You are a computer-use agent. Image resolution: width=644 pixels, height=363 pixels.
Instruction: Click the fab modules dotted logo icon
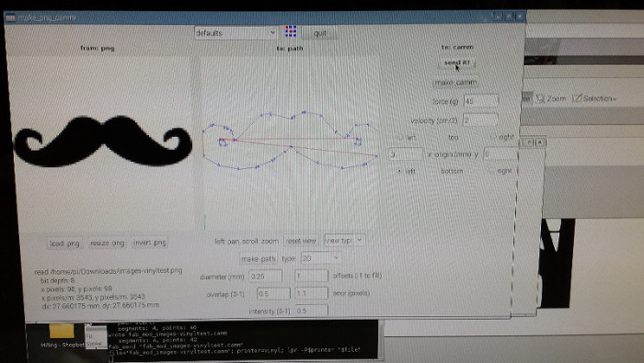291,31
